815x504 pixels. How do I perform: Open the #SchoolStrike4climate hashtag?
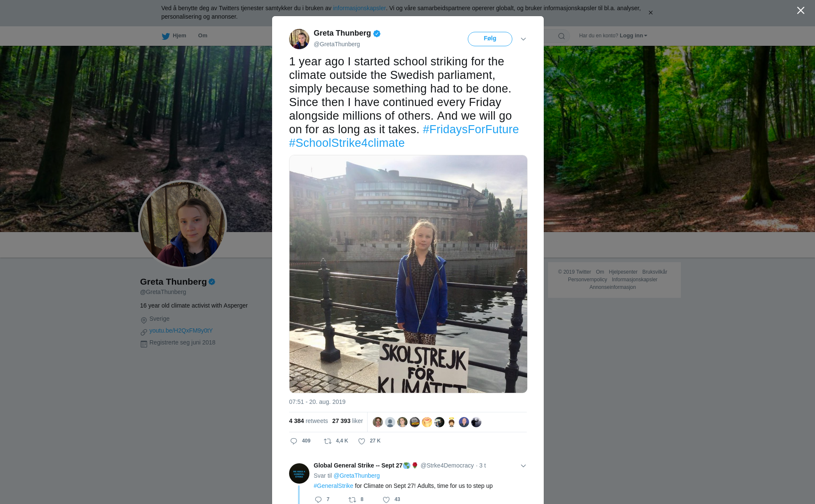347,143
